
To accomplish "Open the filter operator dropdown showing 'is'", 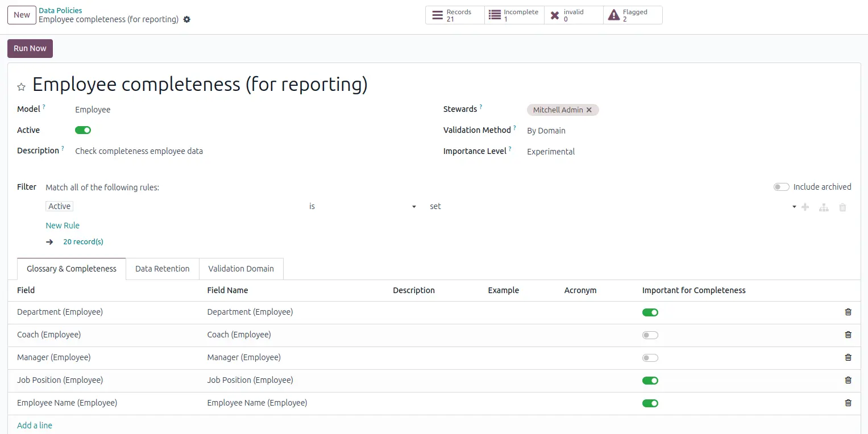I will pos(363,207).
